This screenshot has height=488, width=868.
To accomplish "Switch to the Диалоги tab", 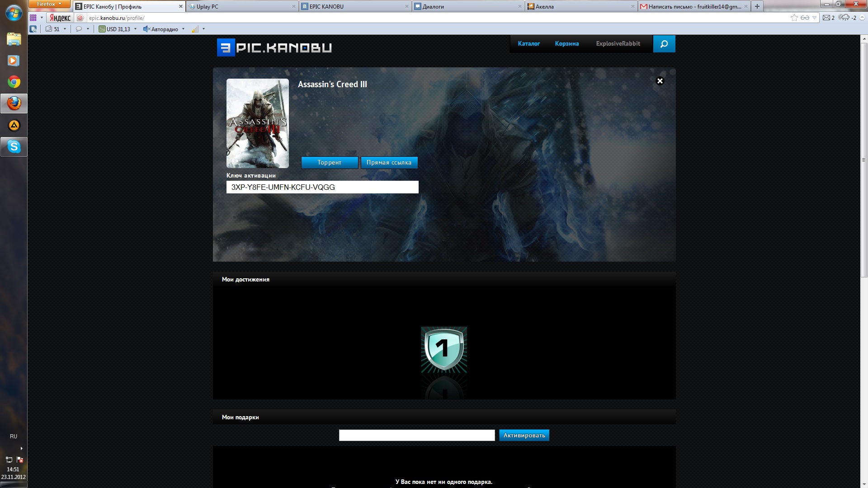I will [x=468, y=6].
